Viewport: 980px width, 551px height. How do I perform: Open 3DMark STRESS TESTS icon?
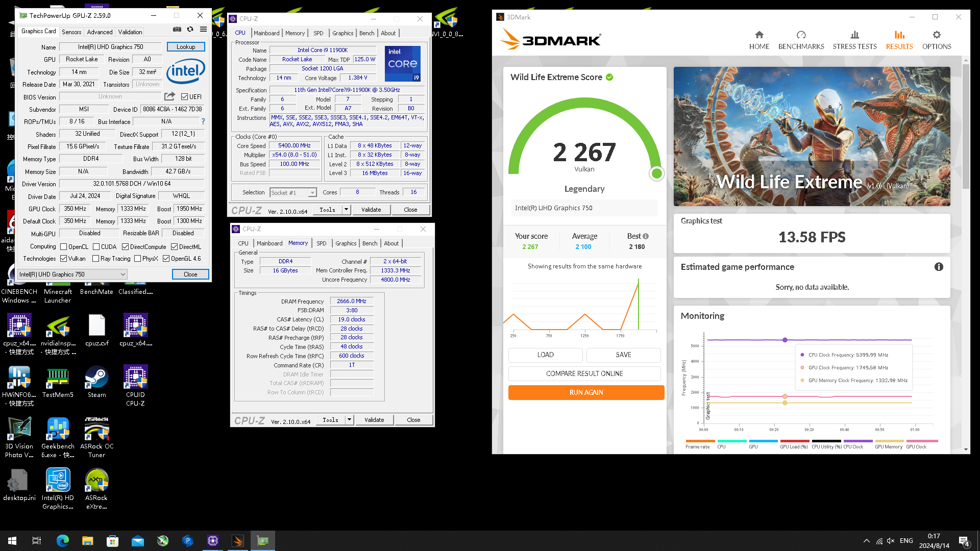point(854,35)
